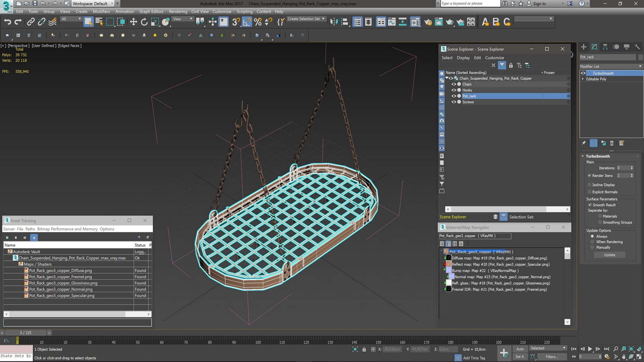Expand the Editable Poly modifier entry

tap(583, 79)
